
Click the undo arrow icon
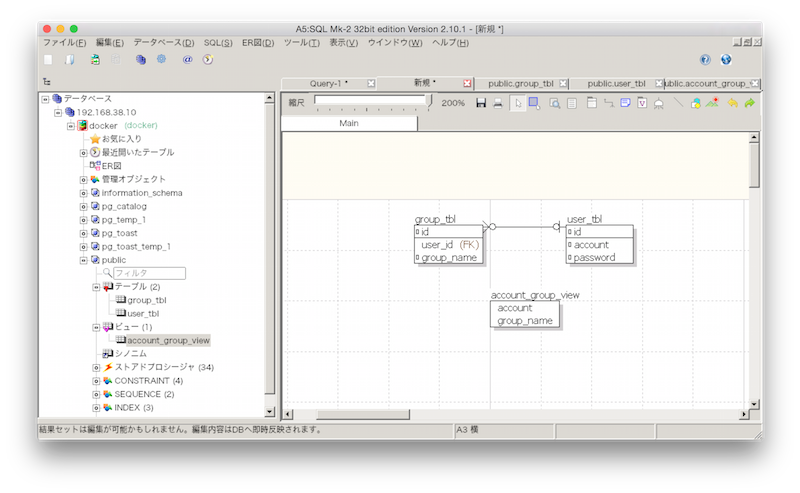point(732,103)
